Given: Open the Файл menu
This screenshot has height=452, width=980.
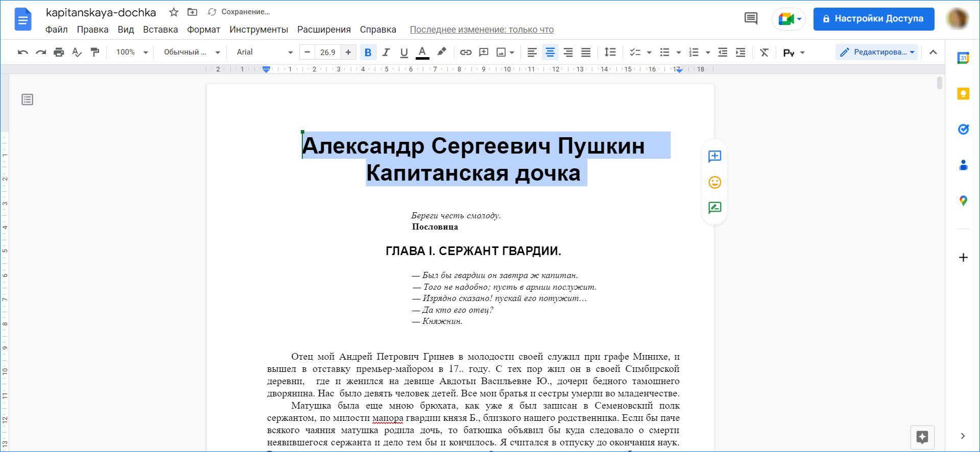Looking at the screenshot, I should coord(57,30).
